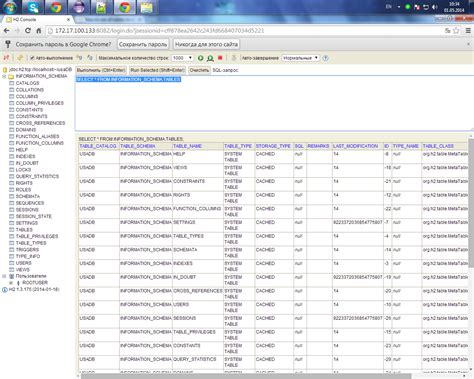474x379 pixels.
Task: Click the refresh icon in H2 toolbar
Action: tap(20, 58)
